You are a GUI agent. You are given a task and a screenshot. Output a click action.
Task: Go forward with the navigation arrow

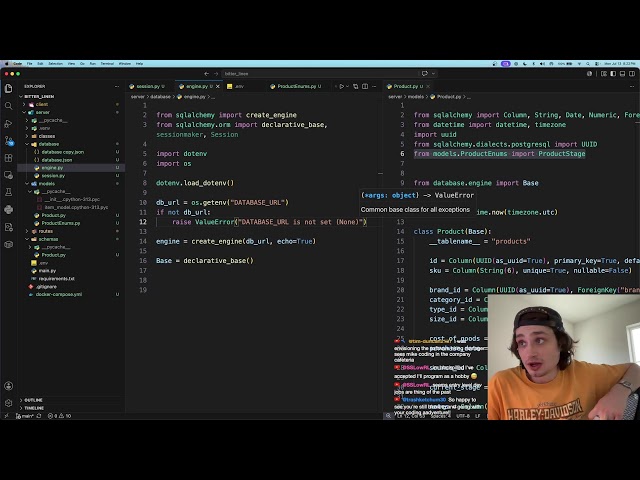click(216, 74)
